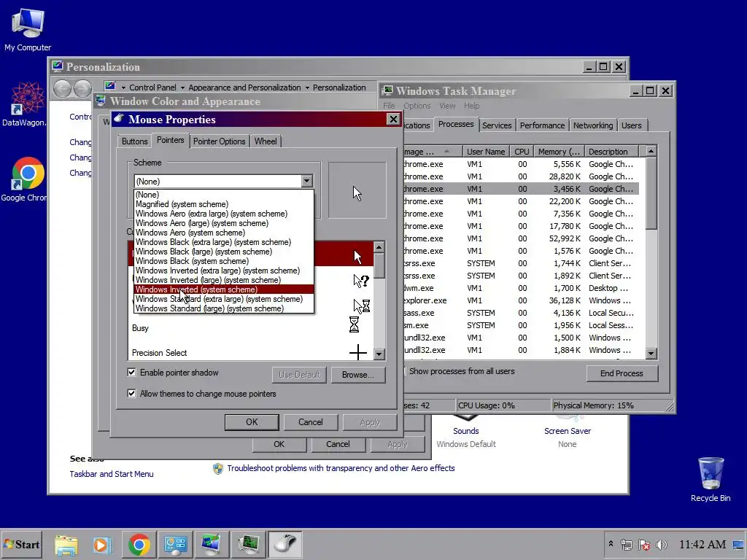Switch to Chrome in the taskbar
Screen dimensions: 747x560
[x=139, y=544]
